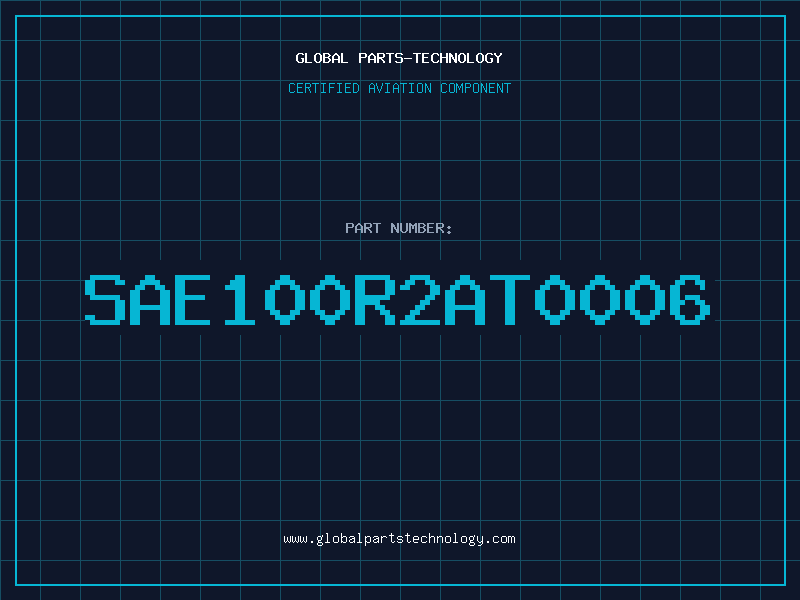This screenshot has height=600, width=800.
Task: Click the word NUMBER: in the label
Action: (x=422, y=229)
